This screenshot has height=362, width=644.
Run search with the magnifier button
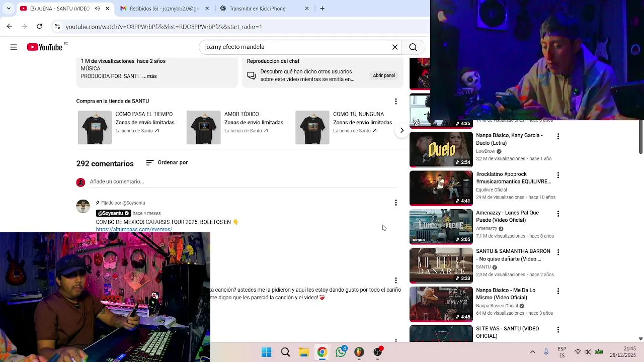pos(413,47)
